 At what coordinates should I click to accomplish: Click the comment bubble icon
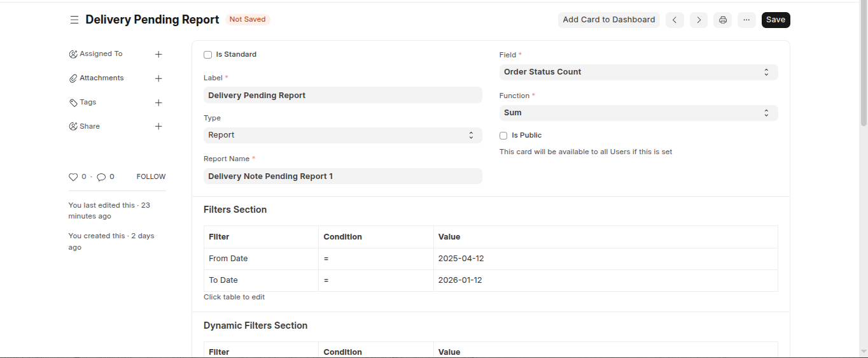tap(101, 177)
